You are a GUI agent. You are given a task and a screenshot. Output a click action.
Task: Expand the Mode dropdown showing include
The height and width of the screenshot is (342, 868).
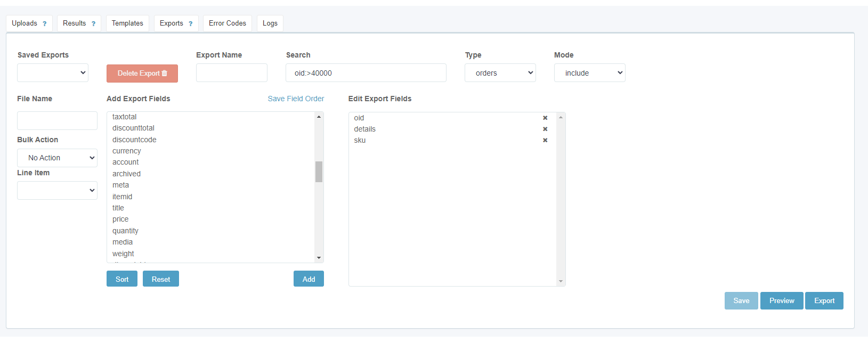pyautogui.click(x=589, y=73)
